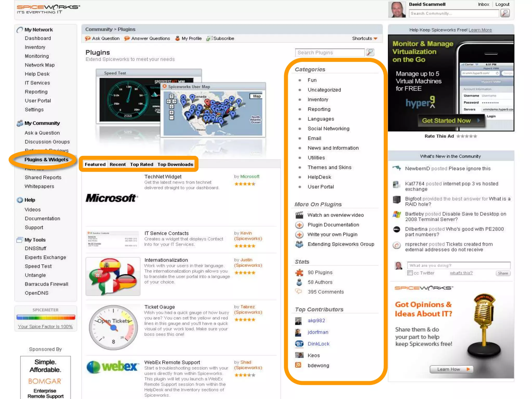This screenshot has width=532, height=399.
Task: Click the My Profile person icon
Action: pos(177,38)
